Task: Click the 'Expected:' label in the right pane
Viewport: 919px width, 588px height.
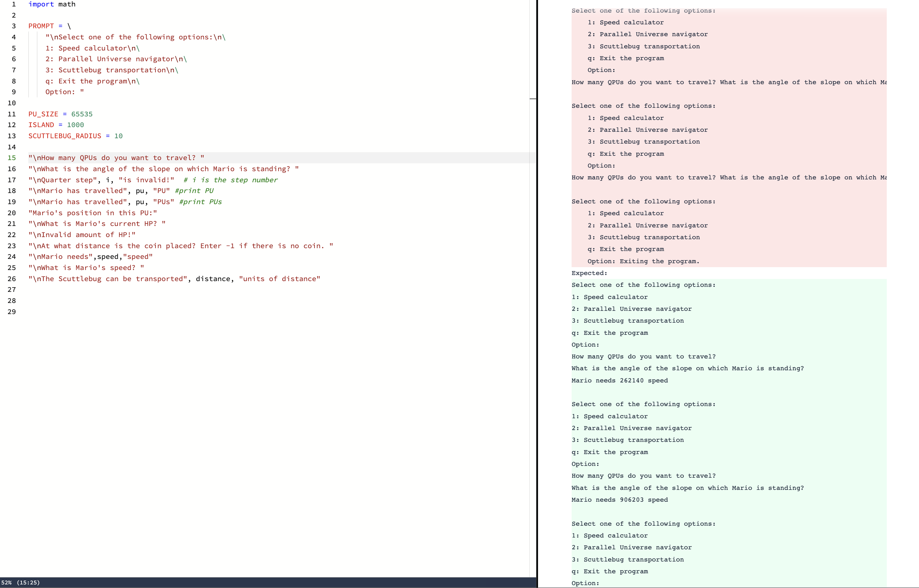Action: 589,273
